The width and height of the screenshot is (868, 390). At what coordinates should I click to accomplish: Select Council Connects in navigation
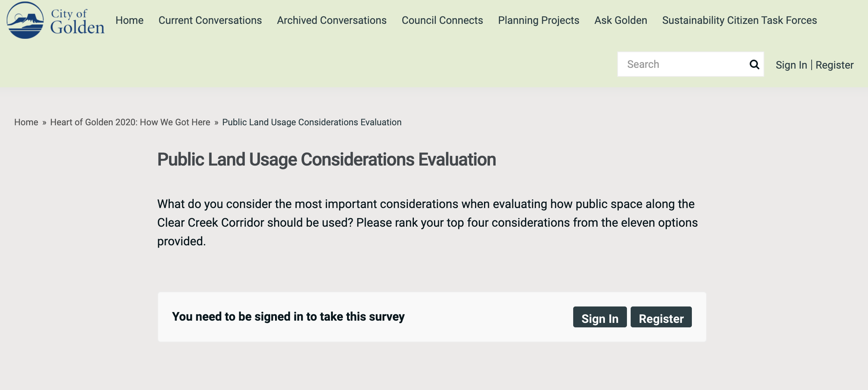[442, 20]
